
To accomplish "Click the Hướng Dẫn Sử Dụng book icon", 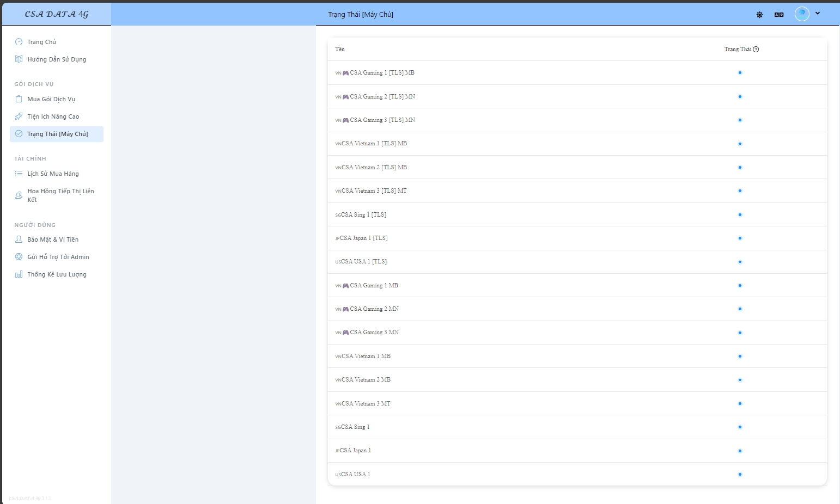I will 19,59.
